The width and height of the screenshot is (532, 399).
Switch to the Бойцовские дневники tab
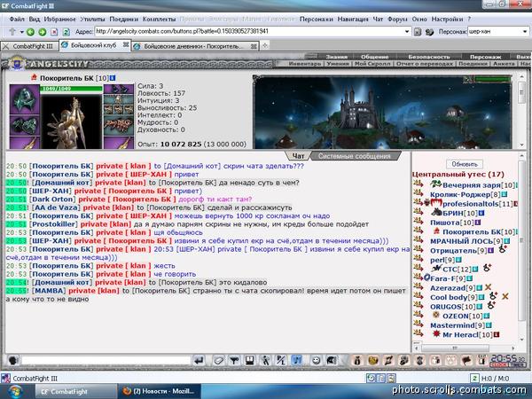coord(193,46)
